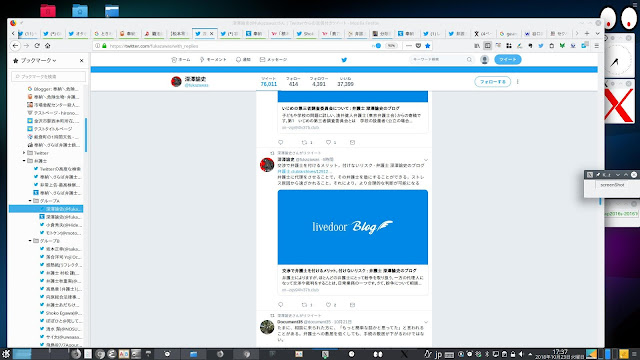Click the green extension icon in toolbar
Viewport: 640px width, 360px height.
pyautogui.click(x=562, y=46)
